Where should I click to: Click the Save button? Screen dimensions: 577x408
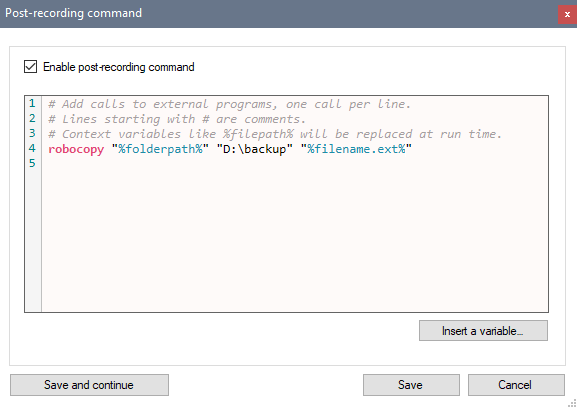pos(411,385)
